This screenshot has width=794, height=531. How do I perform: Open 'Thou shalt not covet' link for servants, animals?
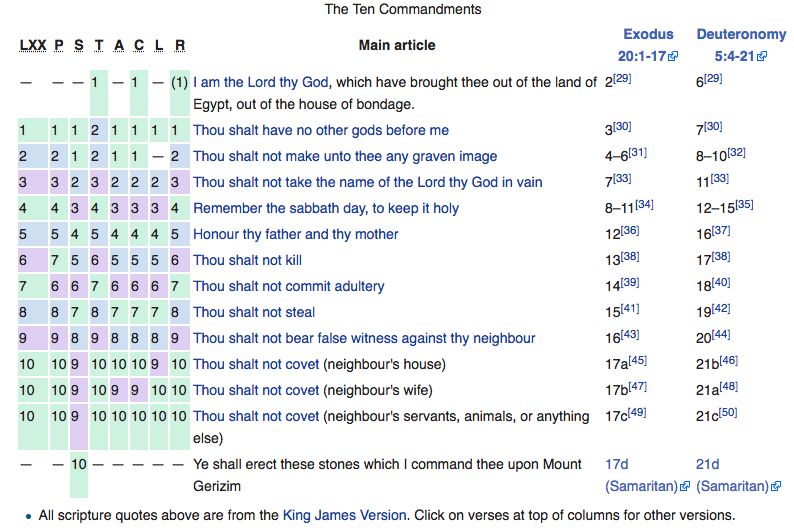point(256,416)
